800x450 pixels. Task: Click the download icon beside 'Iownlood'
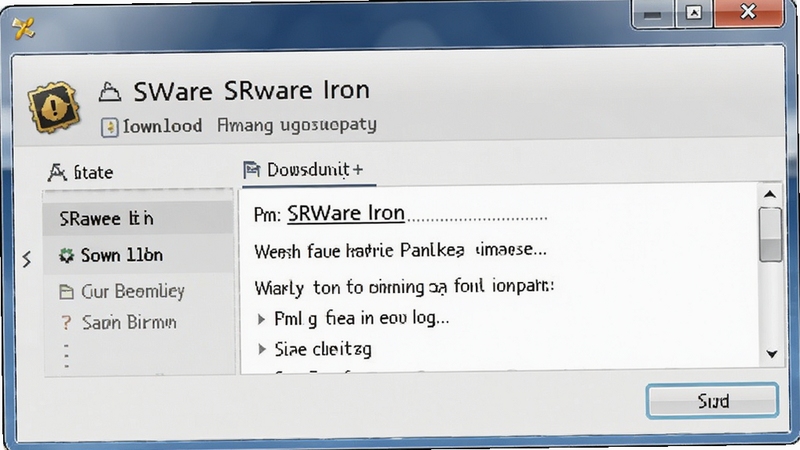pos(109,127)
